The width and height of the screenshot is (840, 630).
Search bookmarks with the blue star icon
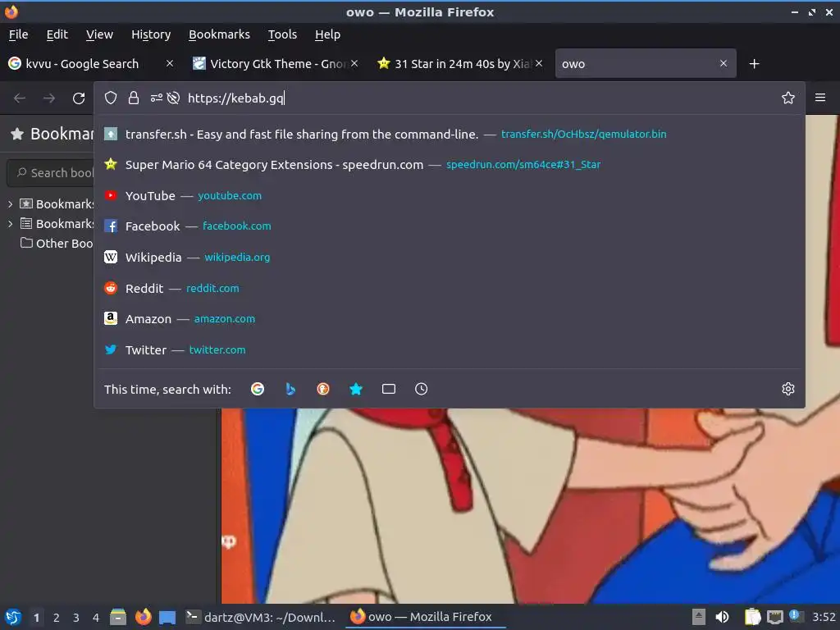pyautogui.click(x=356, y=389)
